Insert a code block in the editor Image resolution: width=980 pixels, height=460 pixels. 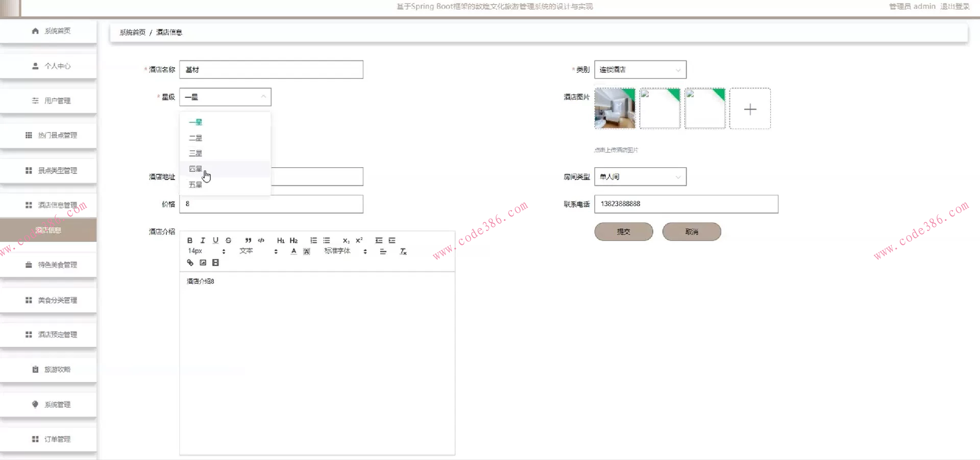click(x=261, y=240)
